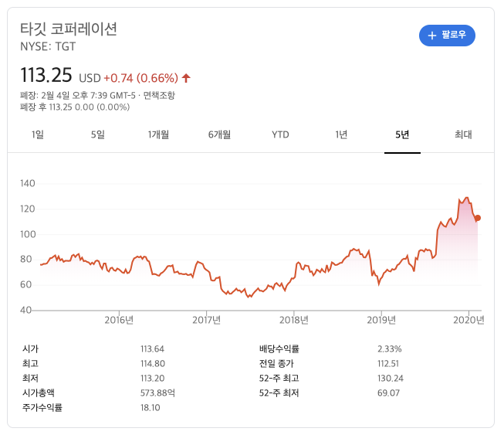
Task: Click the 타깃 코퍼레이션 company title
Action: [x=69, y=29]
